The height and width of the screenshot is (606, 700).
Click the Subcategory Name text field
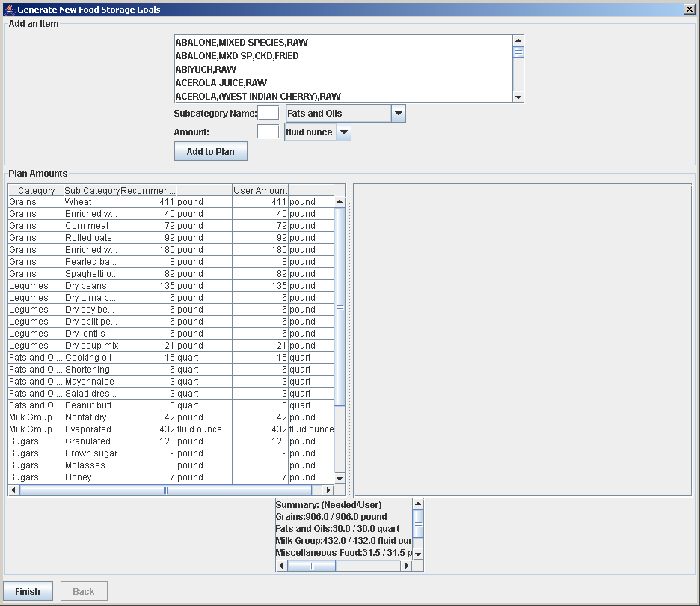[268, 114]
